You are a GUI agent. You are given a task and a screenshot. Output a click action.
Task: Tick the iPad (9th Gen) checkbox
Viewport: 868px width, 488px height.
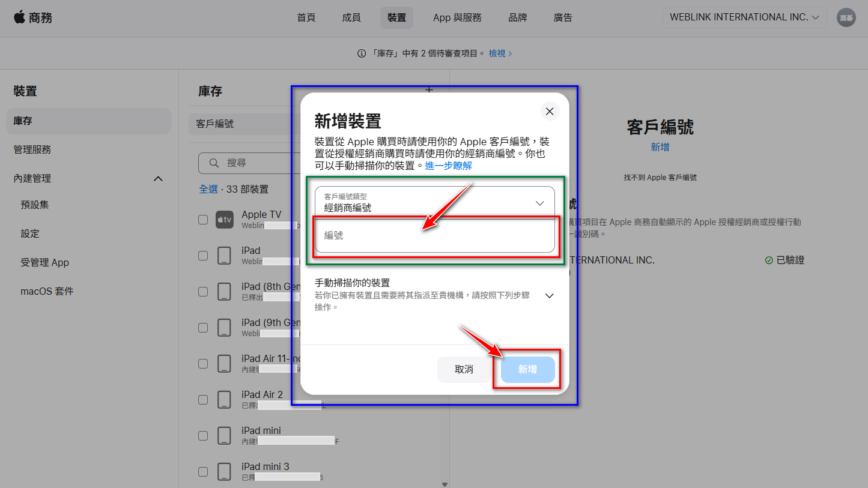[x=203, y=328]
